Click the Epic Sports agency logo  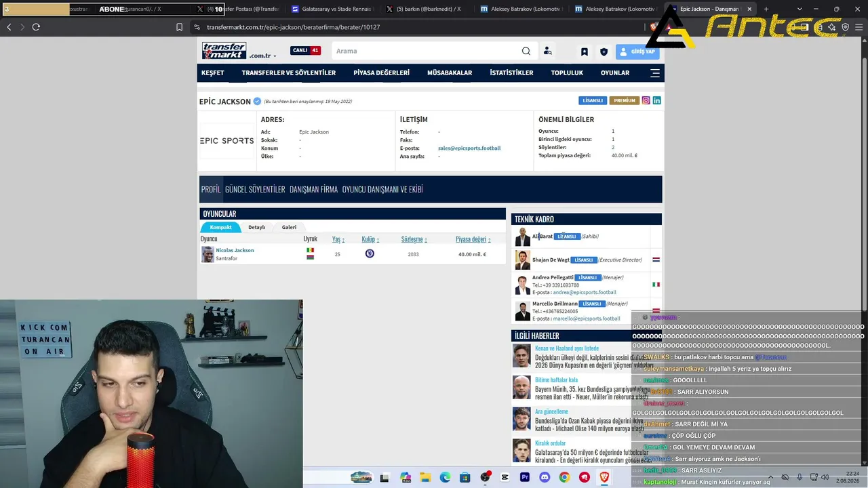pos(226,140)
